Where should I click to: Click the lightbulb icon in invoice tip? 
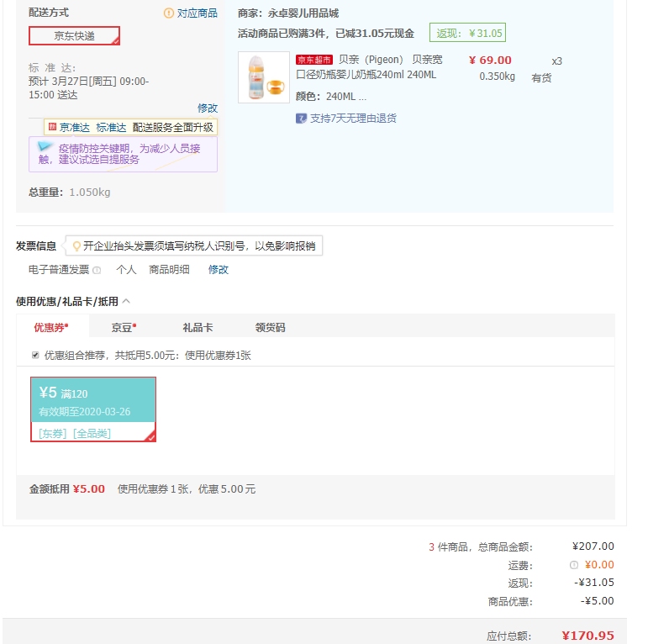click(x=76, y=246)
